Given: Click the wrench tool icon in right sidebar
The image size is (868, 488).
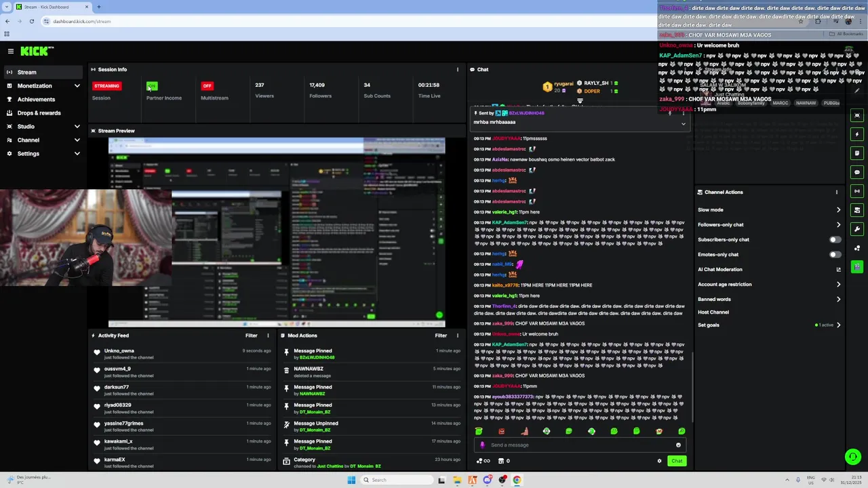Looking at the screenshot, I should (857, 229).
